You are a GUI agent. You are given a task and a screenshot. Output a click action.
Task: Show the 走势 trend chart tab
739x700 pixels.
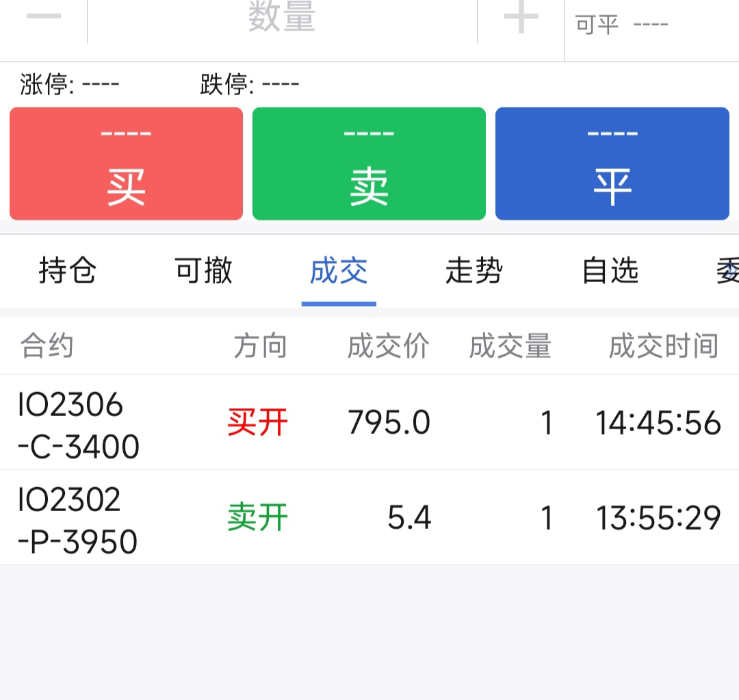474,271
